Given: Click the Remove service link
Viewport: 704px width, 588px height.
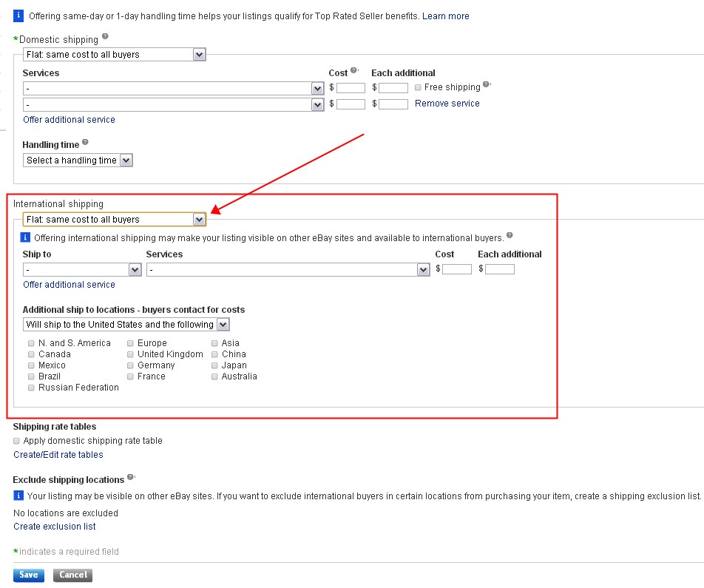Looking at the screenshot, I should coord(447,104).
